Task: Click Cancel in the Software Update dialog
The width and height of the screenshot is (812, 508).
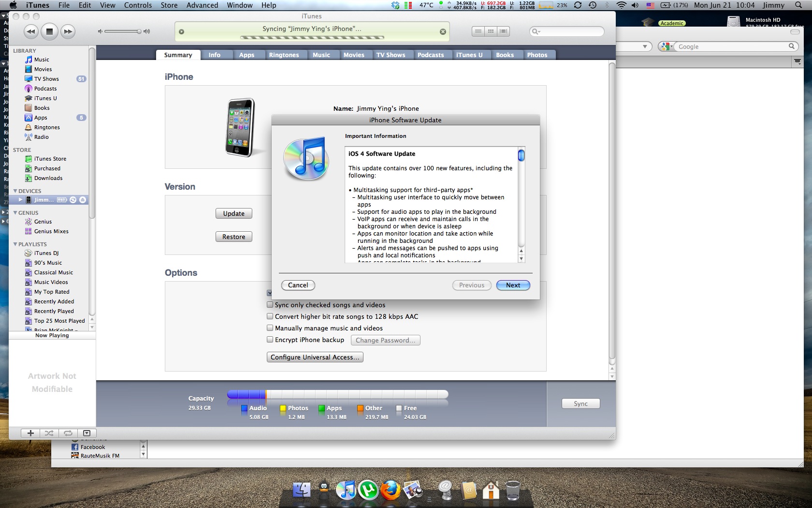Action: 298,285
